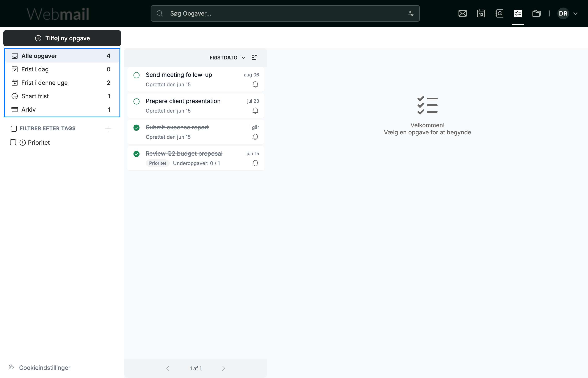Open Send meeting follow-up task
Viewport: 588px width, 378px height.
(x=196, y=80)
